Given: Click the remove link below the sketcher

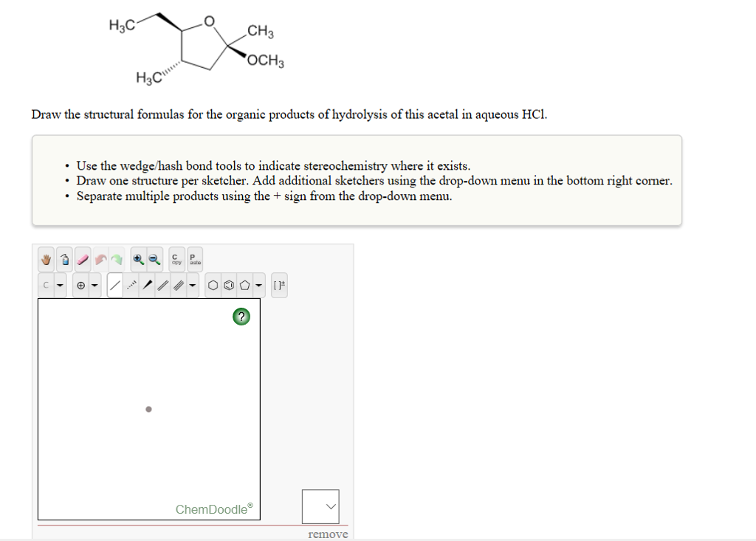Looking at the screenshot, I should 327,534.
